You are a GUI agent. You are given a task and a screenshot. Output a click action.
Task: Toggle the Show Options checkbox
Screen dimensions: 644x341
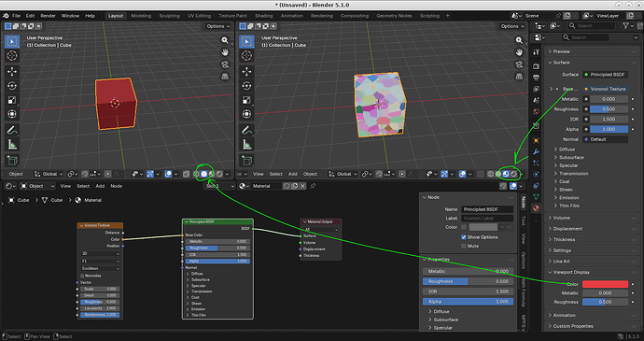[x=464, y=237]
